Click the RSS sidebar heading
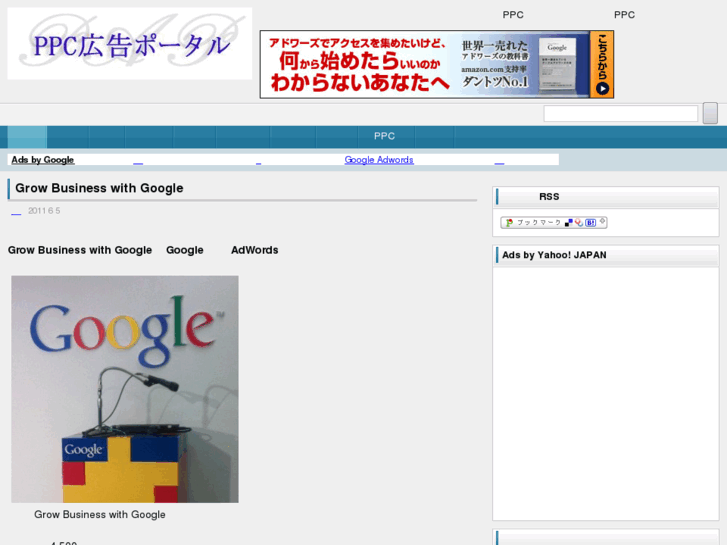Viewport: 727px width, 545px height. 549,197
